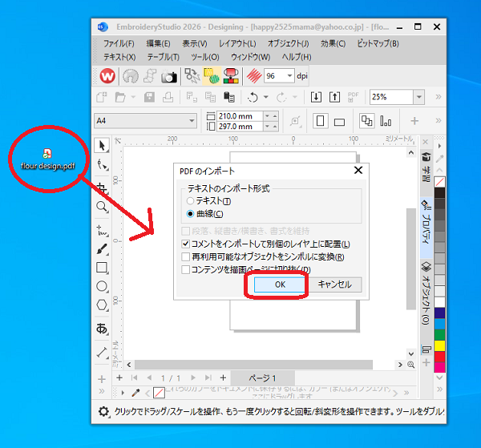Pick the yellow color swatch
The height and width of the screenshot is (448, 481).
click(439, 345)
